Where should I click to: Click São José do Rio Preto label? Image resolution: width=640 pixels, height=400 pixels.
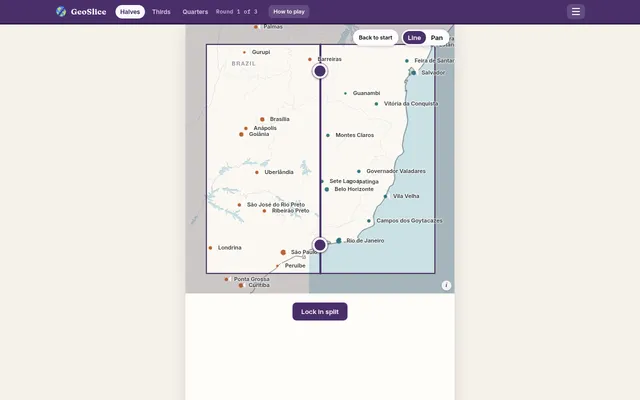click(x=276, y=204)
